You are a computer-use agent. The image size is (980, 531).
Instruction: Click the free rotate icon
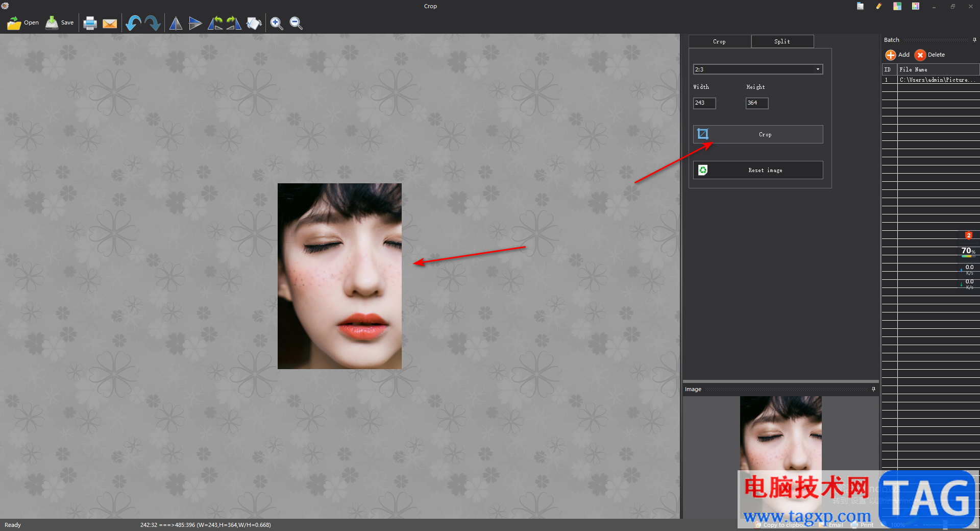click(x=254, y=23)
